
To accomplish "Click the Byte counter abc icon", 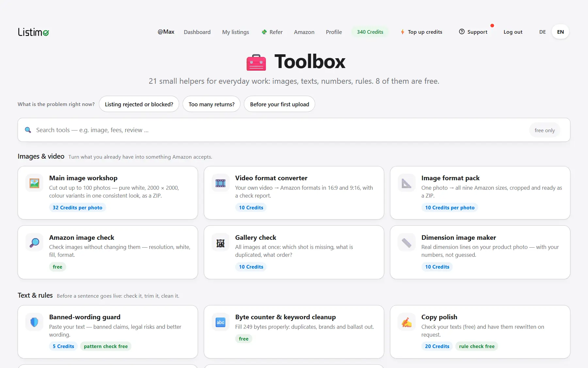I will (220, 322).
